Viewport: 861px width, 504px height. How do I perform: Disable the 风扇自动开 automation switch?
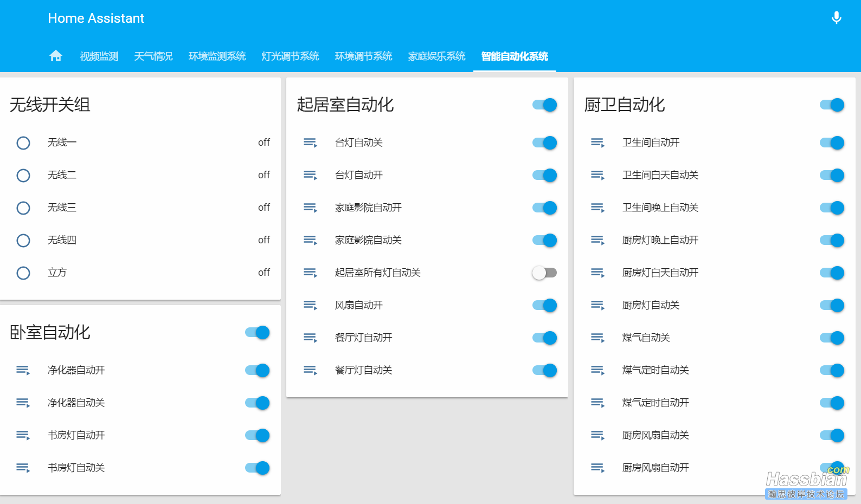[545, 305]
